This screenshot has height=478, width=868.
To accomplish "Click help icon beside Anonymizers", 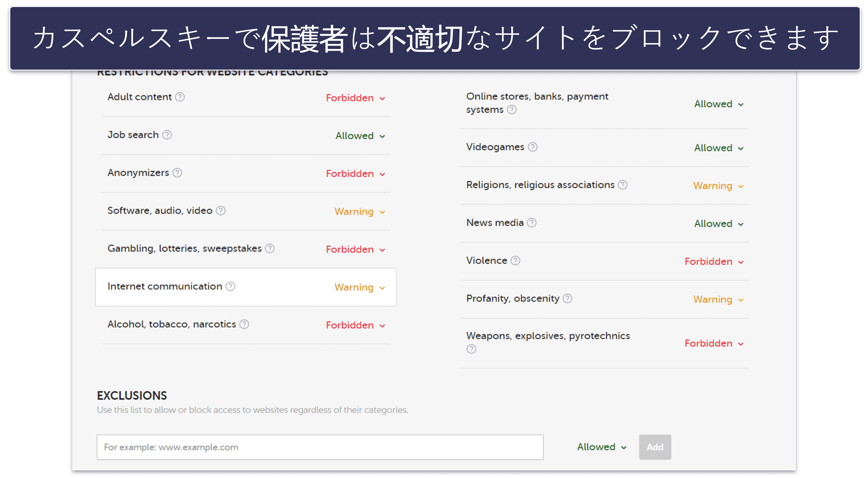I will pos(177,173).
